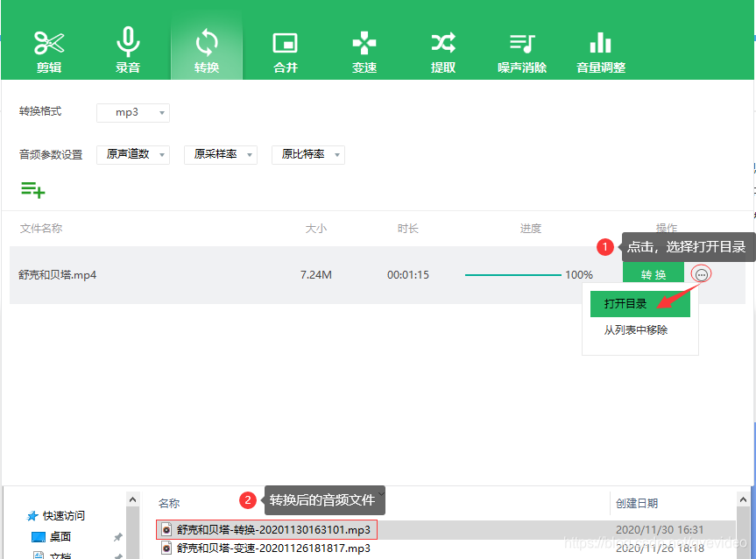This screenshot has width=756, height=559.
Task: Click the 快速访问 star icon
Action: (32, 516)
